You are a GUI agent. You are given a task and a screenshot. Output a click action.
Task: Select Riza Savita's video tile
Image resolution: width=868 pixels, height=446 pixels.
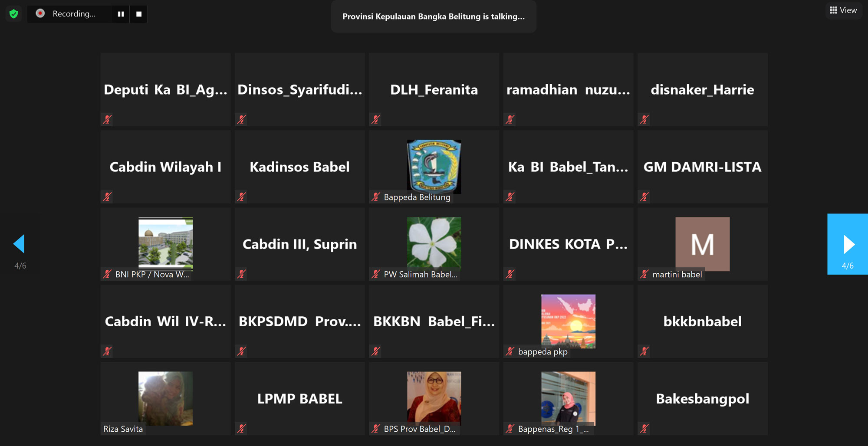(x=165, y=399)
